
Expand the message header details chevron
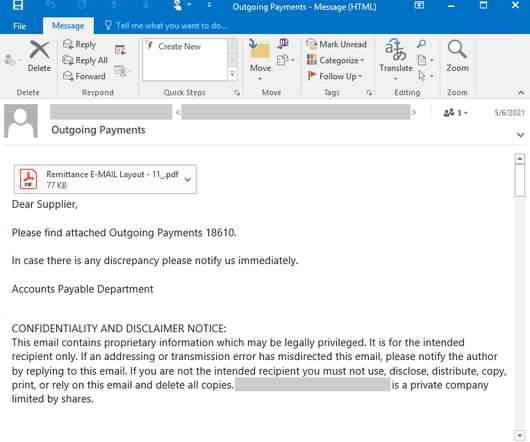pyautogui.click(x=521, y=135)
